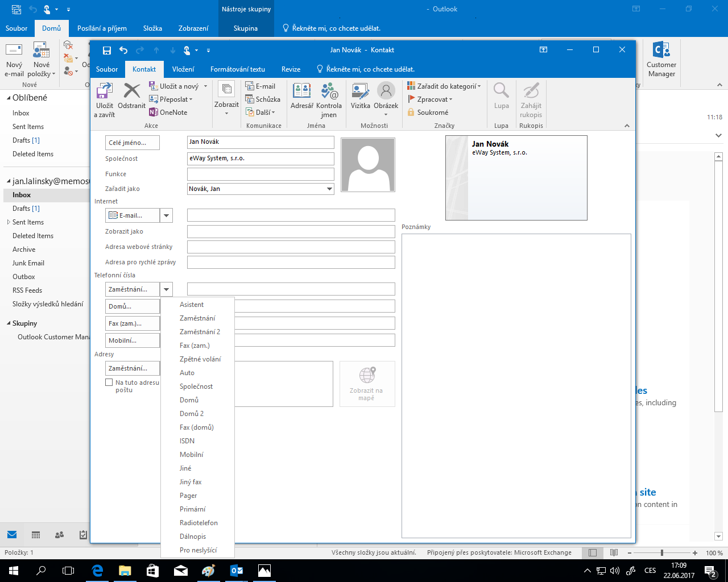Click the Mobilní phone button
This screenshot has height=582, width=728.
pos(133,340)
